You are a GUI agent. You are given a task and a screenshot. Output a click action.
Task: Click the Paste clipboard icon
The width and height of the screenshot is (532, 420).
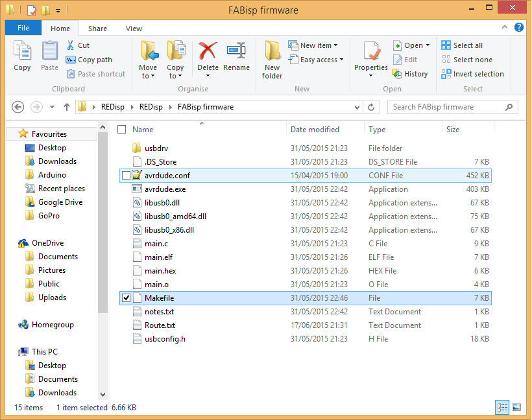coord(49,51)
